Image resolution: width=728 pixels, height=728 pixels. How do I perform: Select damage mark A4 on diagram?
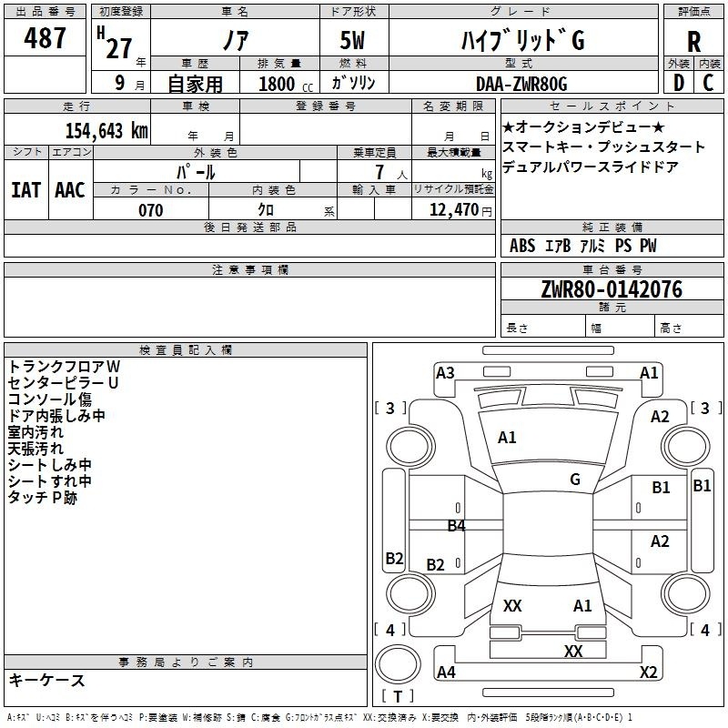(x=446, y=672)
